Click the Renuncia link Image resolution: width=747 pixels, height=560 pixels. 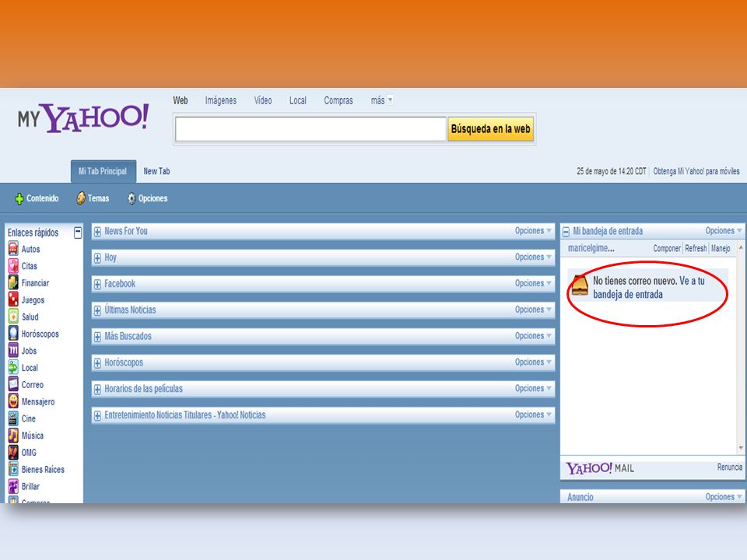coord(730,467)
